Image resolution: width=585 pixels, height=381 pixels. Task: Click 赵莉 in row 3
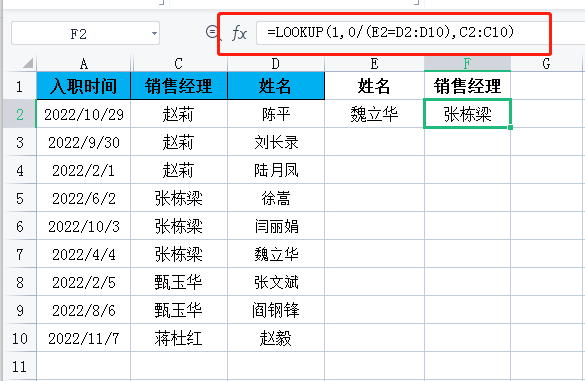coord(179,142)
